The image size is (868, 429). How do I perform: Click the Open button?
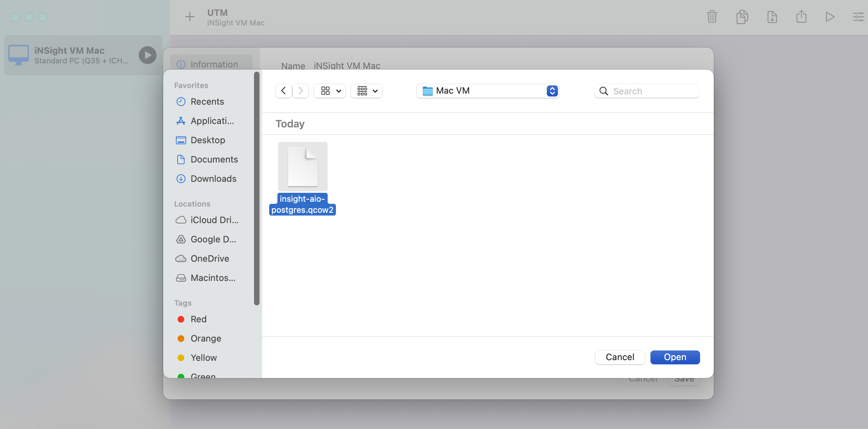pos(675,357)
